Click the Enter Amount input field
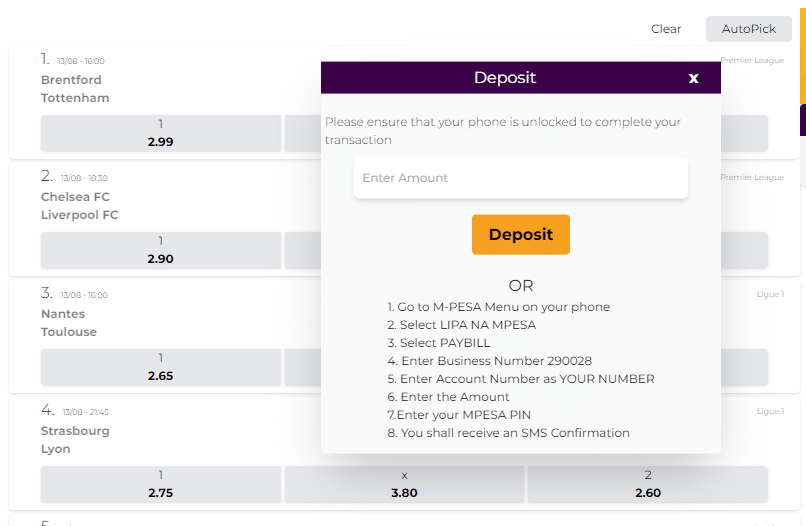 pos(520,178)
